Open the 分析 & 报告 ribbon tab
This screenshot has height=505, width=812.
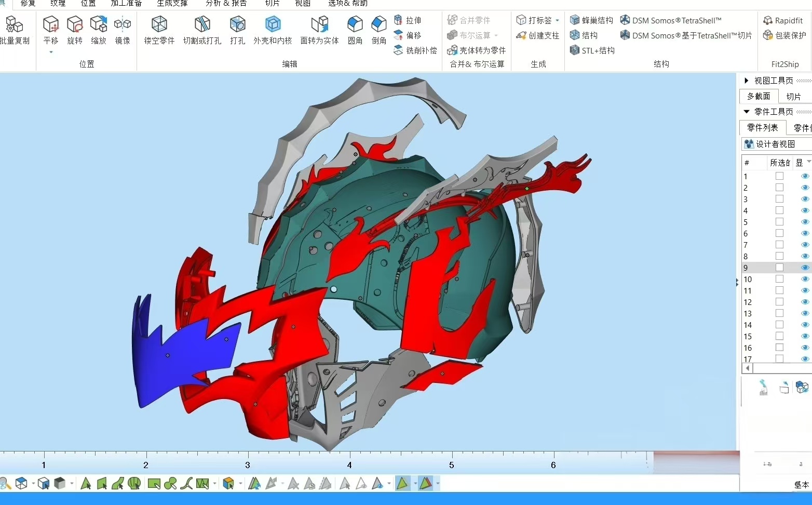click(226, 3)
